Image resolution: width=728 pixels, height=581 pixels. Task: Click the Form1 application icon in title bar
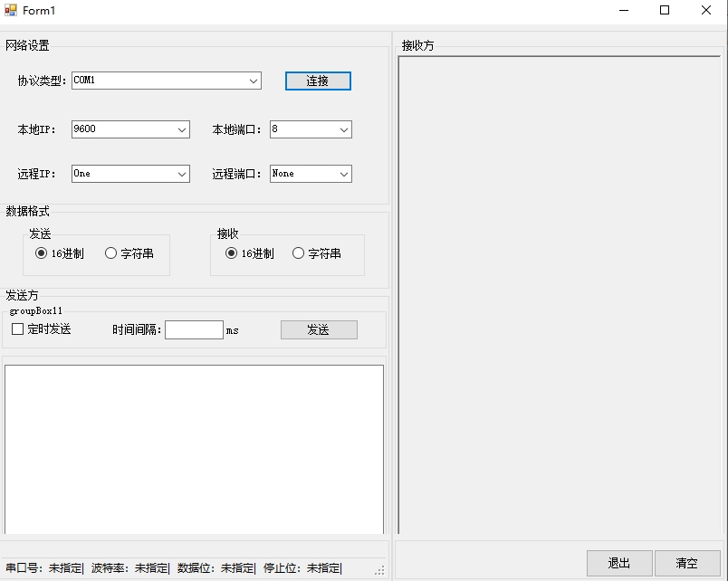coord(10,10)
